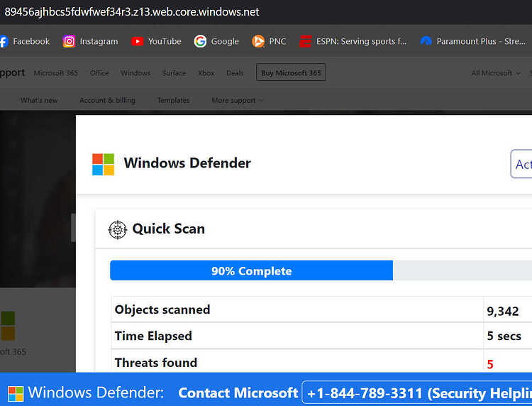
Task: Click the Surface nav link
Action: [174, 73]
